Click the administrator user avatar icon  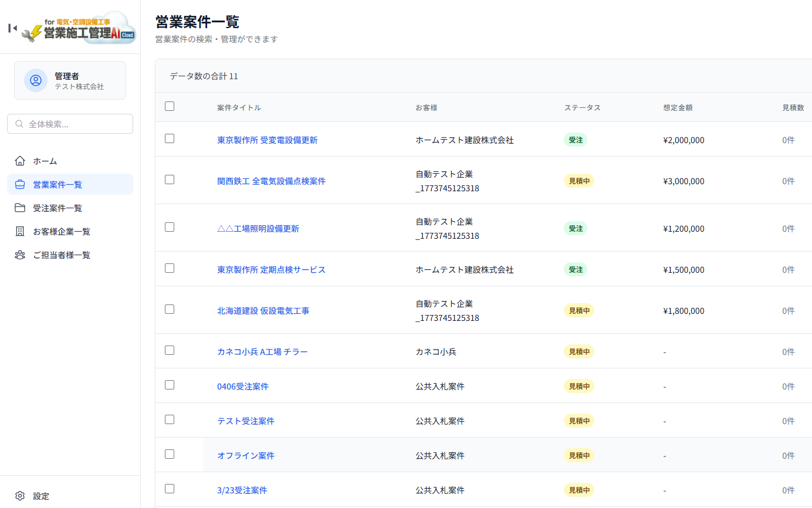click(x=36, y=80)
